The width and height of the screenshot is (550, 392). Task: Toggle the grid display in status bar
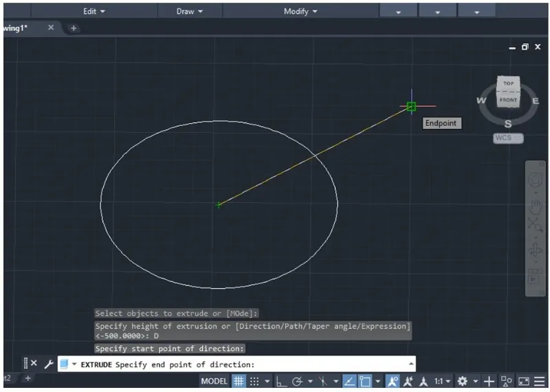(239, 381)
